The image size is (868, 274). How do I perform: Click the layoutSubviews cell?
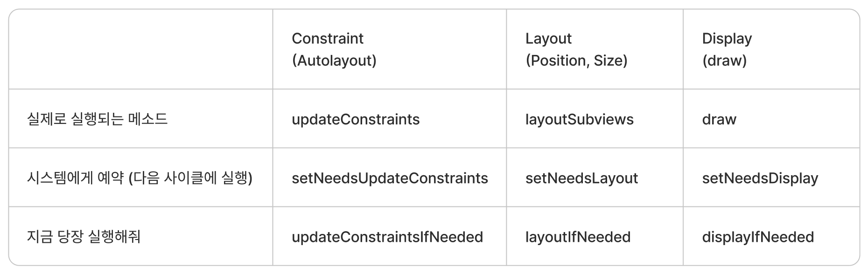pos(579,119)
